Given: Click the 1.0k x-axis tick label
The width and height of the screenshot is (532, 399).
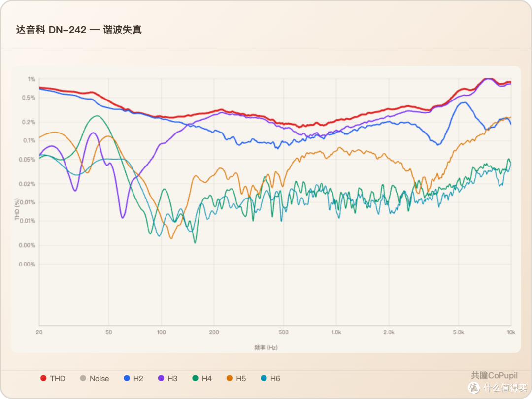Looking at the screenshot, I should coord(336,332).
